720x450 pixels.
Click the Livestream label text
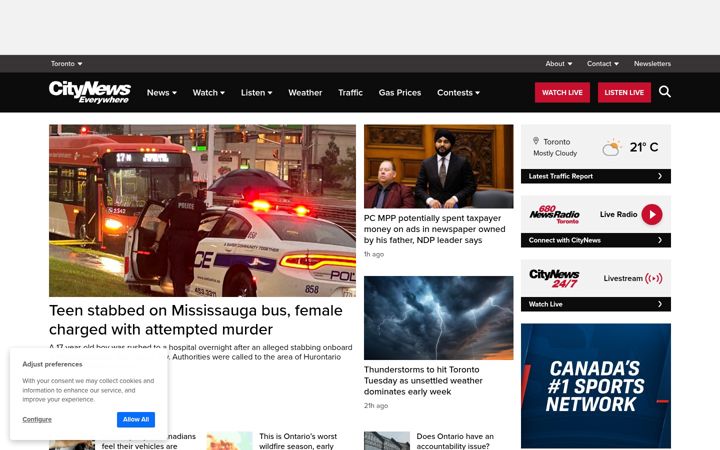pyautogui.click(x=623, y=278)
